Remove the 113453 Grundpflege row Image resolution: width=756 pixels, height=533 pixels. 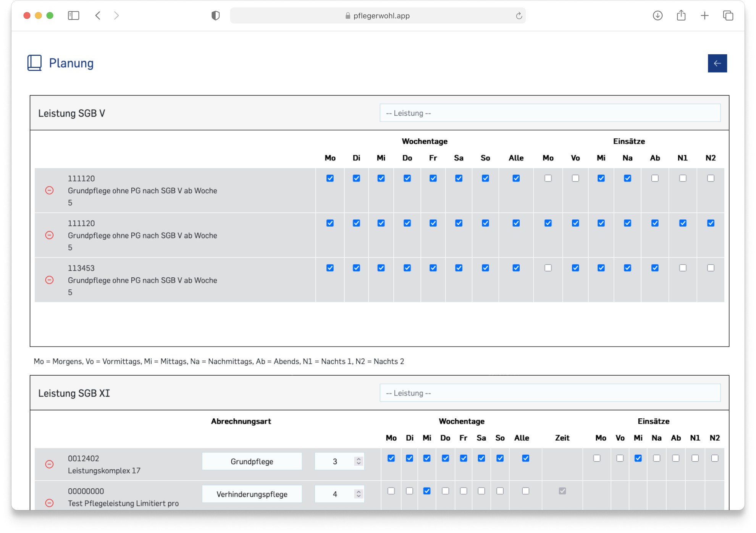click(x=49, y=280)
